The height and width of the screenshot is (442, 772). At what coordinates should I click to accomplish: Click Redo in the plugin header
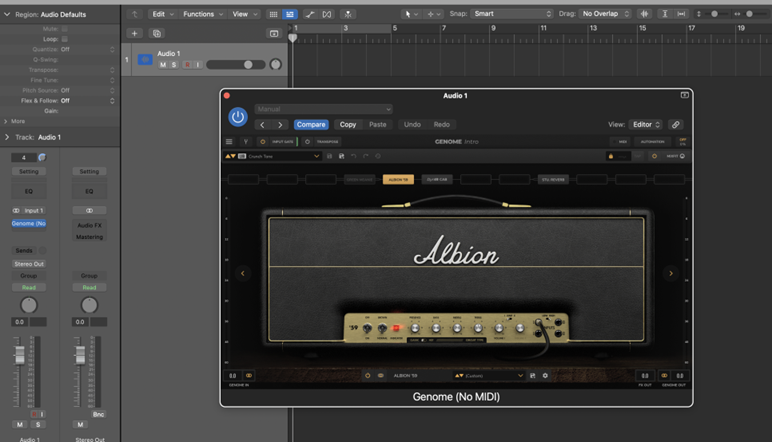[x=442, y=125]
